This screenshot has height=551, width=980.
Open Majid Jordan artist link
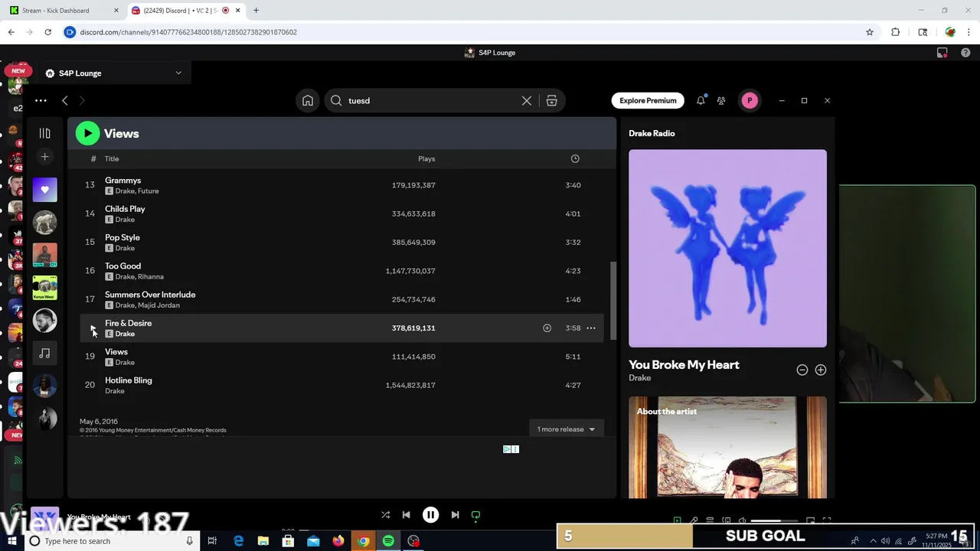click(x=158, y=305)
